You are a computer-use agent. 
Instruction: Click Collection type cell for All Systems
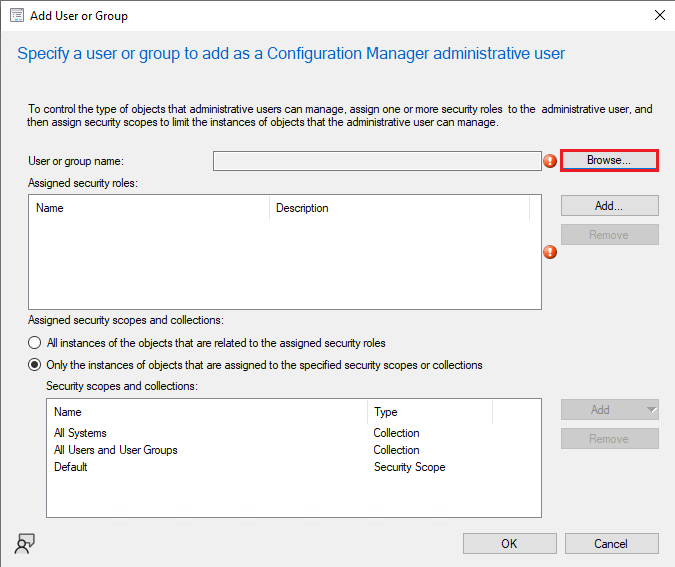click(396, 433)
